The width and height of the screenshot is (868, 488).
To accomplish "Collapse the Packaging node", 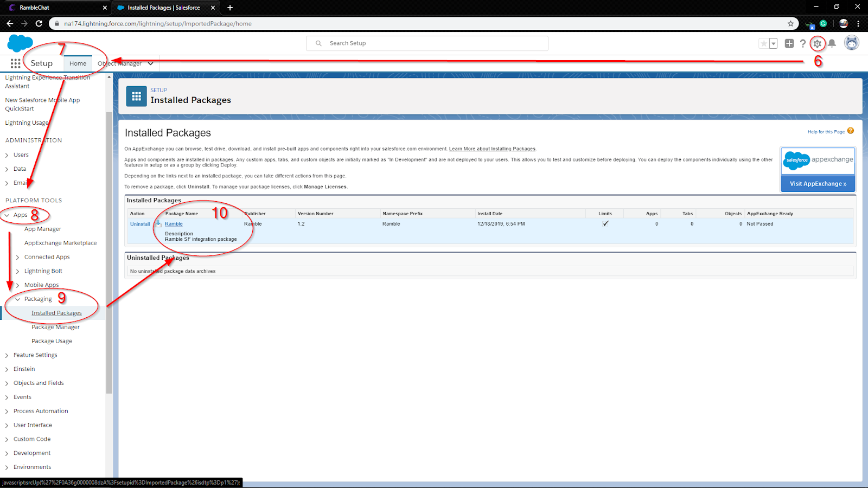I will (x=17, y=299).
